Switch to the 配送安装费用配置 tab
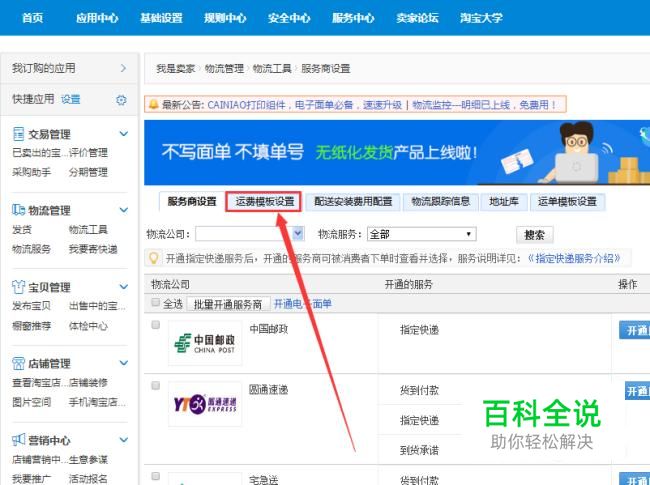Screen dimensions: 650x485 coord(353,202)
